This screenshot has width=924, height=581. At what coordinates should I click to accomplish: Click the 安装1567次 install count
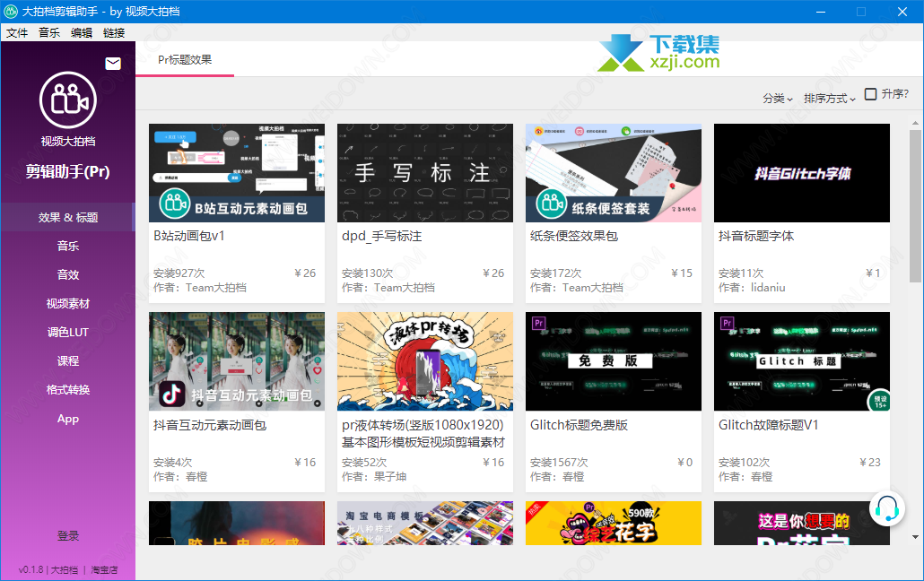[559, 463]
